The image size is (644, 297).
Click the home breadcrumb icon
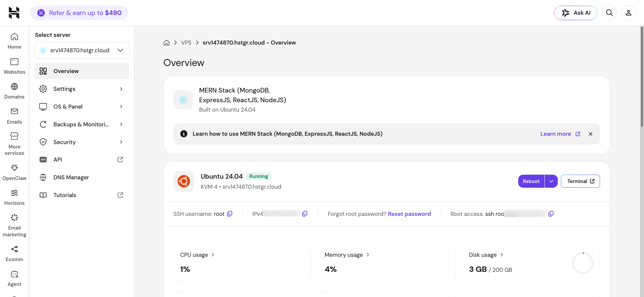pos(167,43)
